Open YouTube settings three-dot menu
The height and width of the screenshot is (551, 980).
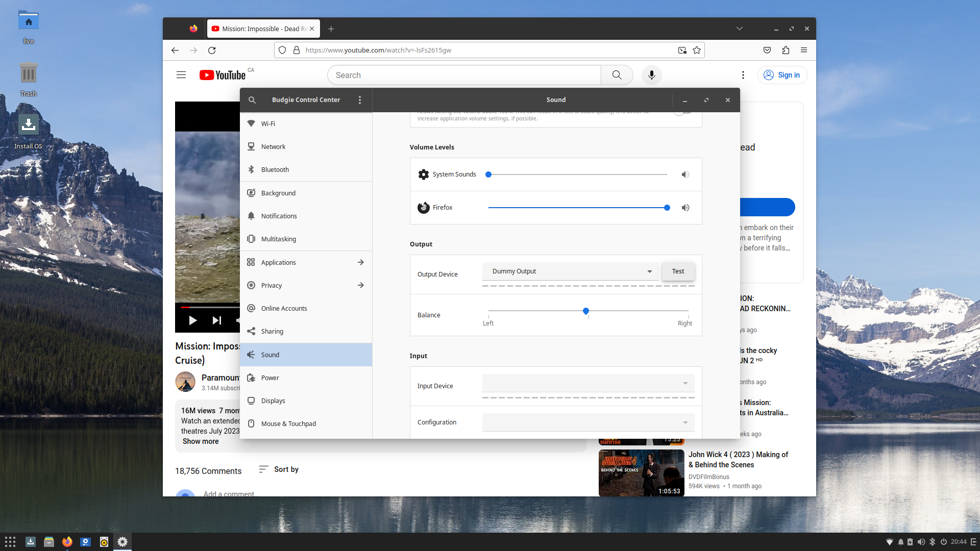point(743,75)
